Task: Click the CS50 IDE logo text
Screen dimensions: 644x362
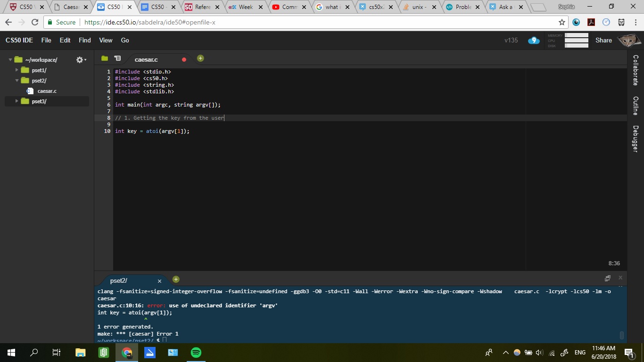Action: click(19, 40)
